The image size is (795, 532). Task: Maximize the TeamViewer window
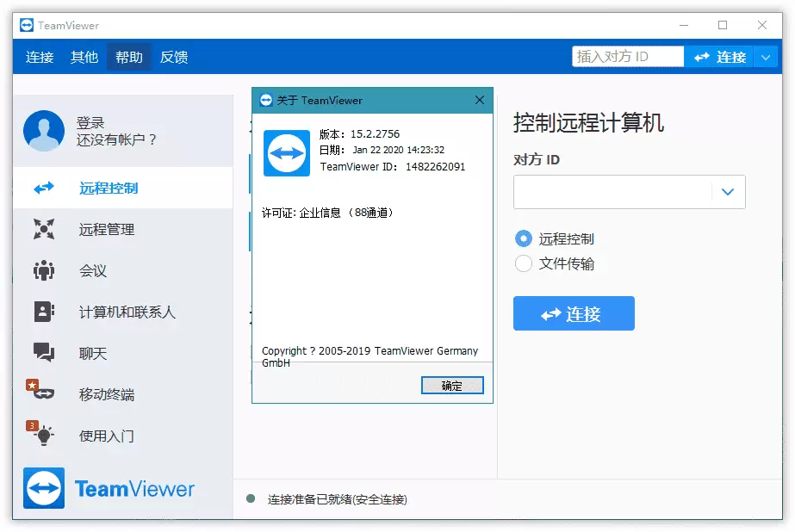click(x=723, y=25)
